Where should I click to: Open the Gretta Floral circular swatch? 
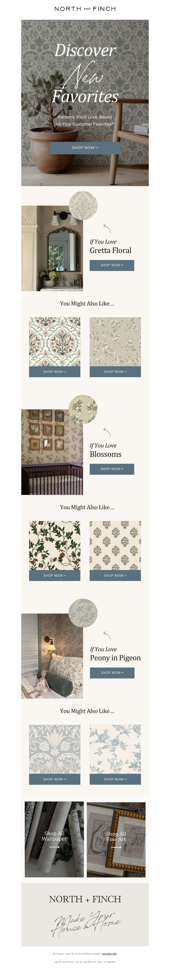click(x=83, y=206)
